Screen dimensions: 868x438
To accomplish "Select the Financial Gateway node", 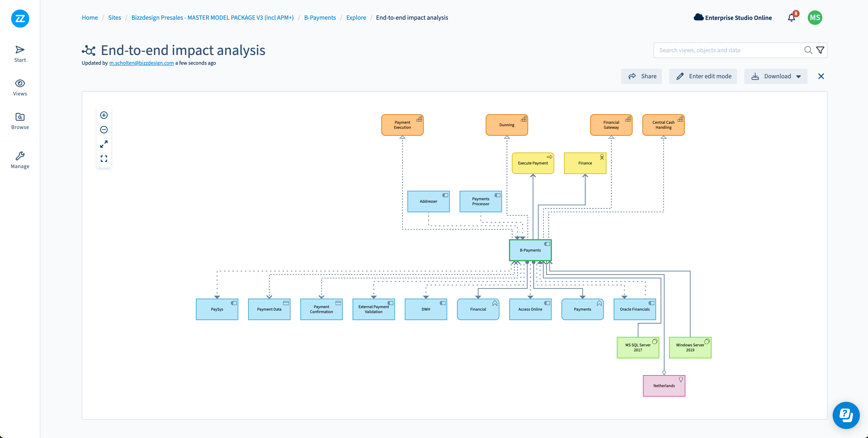I will 611,125.
